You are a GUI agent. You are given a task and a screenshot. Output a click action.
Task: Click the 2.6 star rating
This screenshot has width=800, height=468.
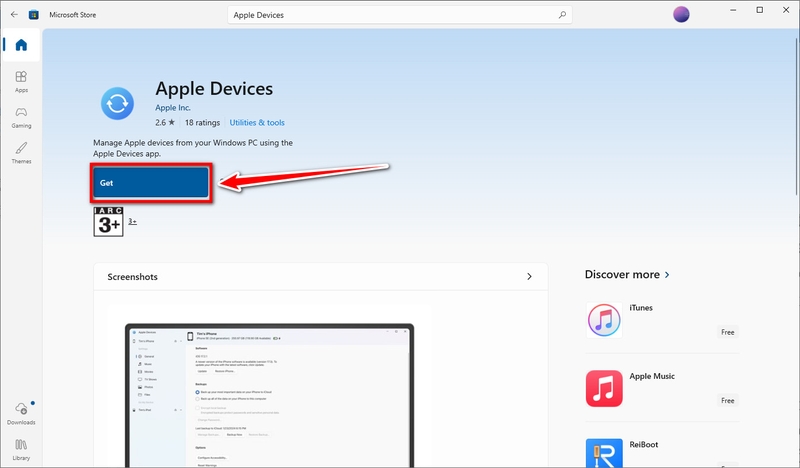[165, 122]
